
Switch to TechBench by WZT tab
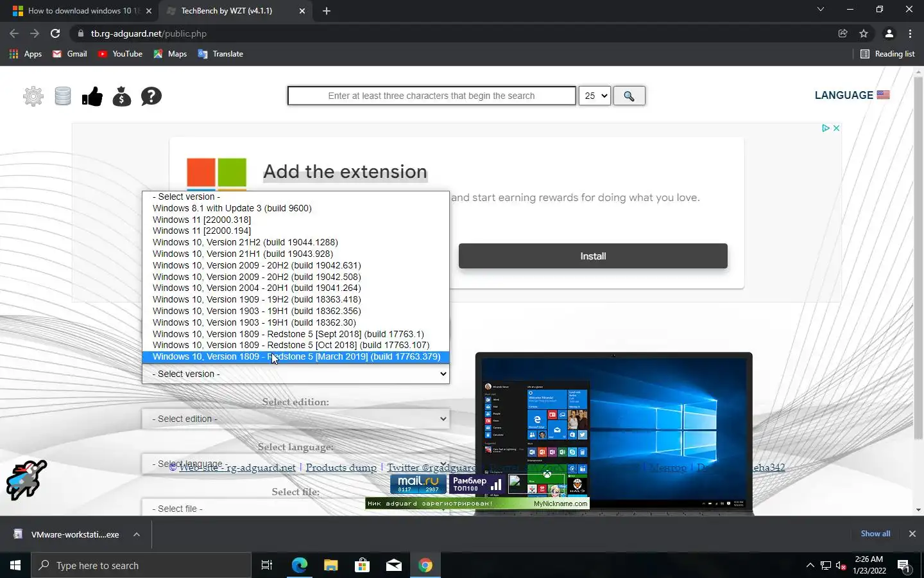click(227, 11)
